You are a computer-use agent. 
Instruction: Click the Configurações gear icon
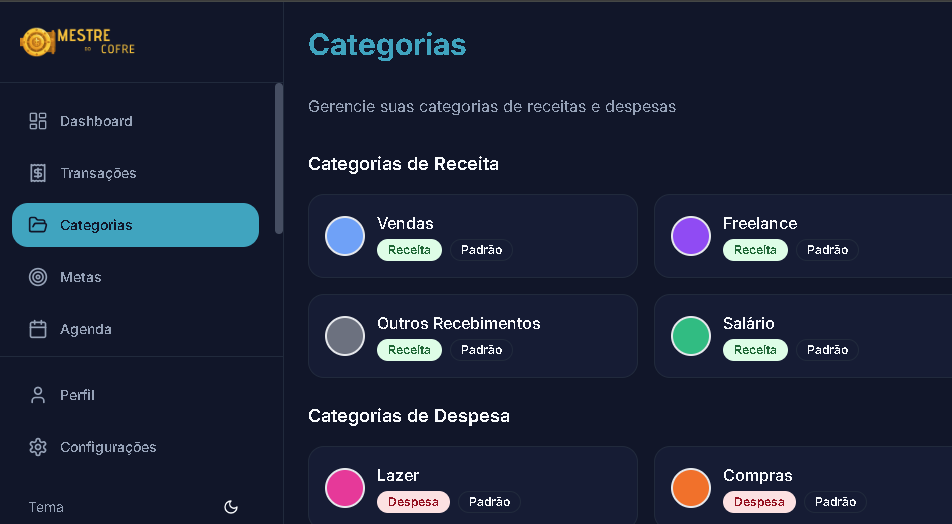click(x=38, y=447)
